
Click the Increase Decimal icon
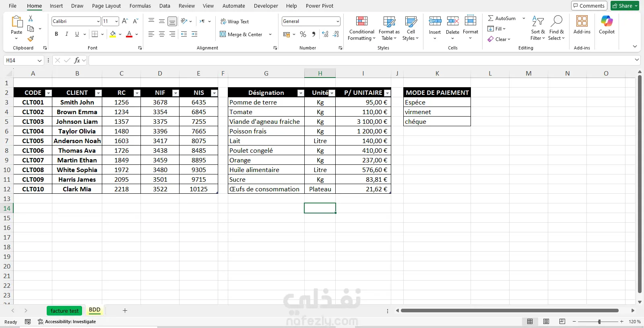point(325,34)
